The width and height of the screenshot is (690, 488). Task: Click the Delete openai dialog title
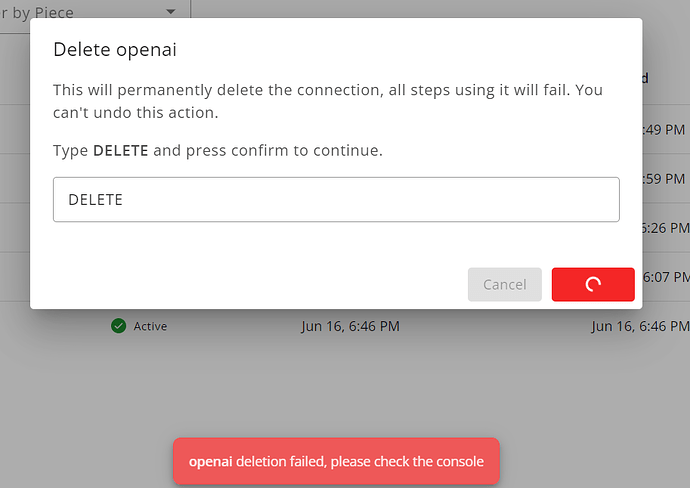(121, 49)
